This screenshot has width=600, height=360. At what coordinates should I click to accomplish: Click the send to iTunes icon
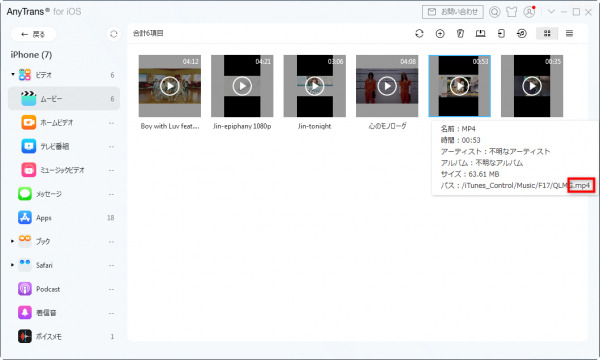(x=522, y=34)
